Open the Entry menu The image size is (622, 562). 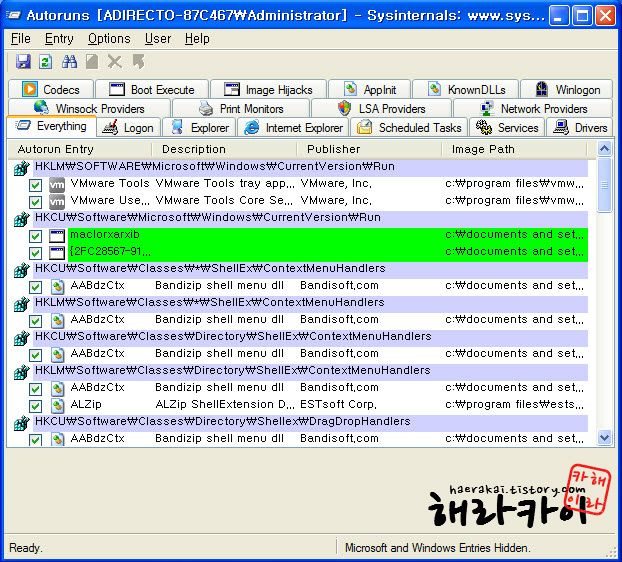coord(59,39)
